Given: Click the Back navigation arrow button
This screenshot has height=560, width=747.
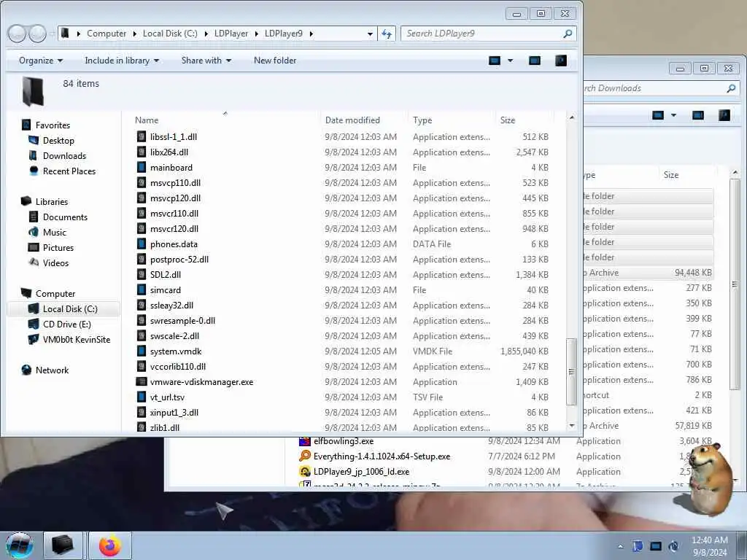Looking at the screenshot, I should point(17,34).
